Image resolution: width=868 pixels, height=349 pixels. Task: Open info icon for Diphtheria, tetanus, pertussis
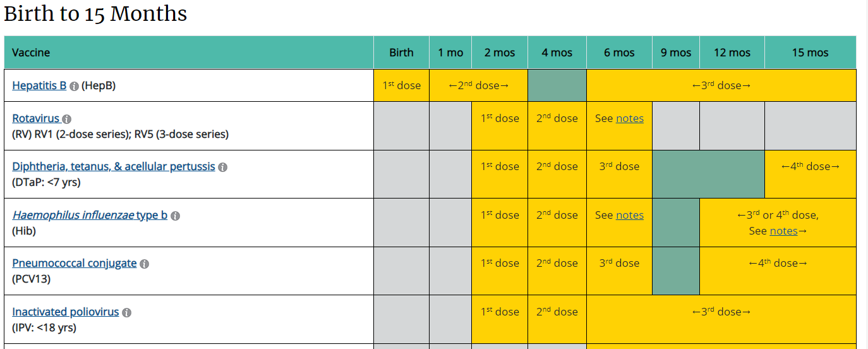coord(222,168)
